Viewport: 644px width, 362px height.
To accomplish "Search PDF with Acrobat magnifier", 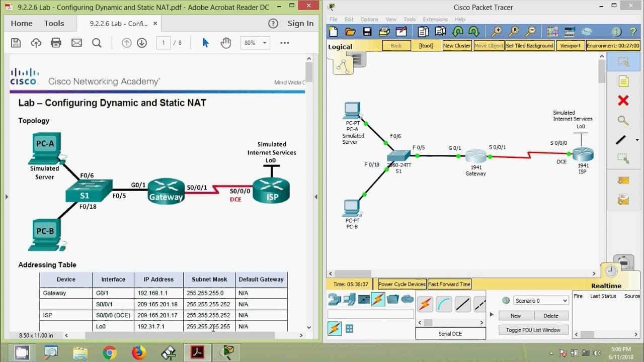I will (x=97, y=43).
